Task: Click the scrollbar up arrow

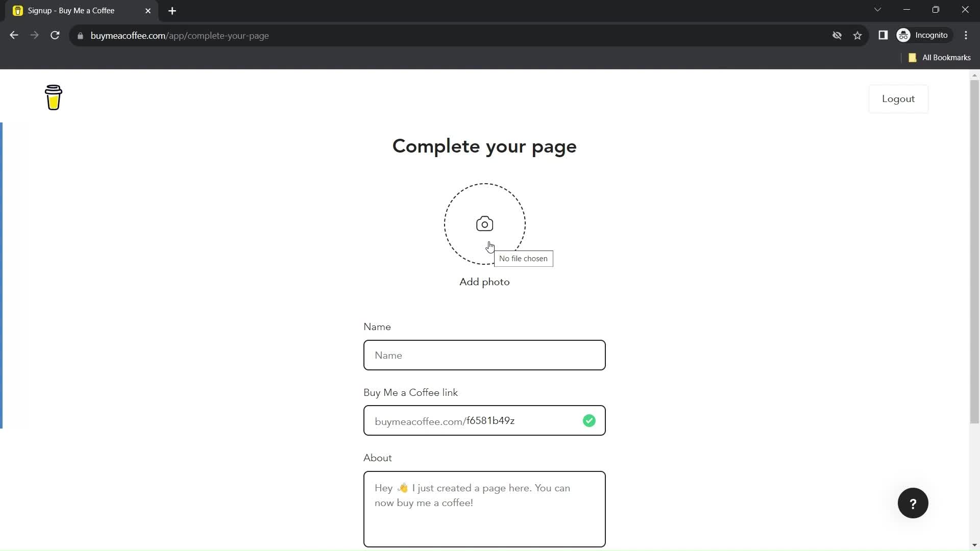Action: click(974, 75)
